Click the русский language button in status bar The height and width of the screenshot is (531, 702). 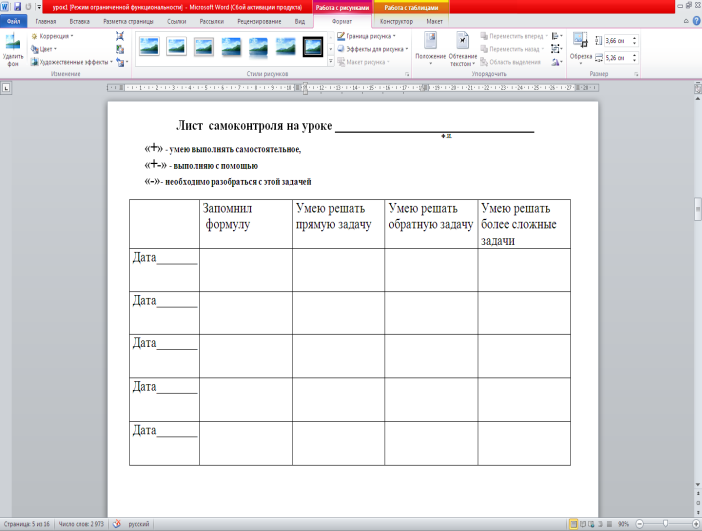(140, 524)
